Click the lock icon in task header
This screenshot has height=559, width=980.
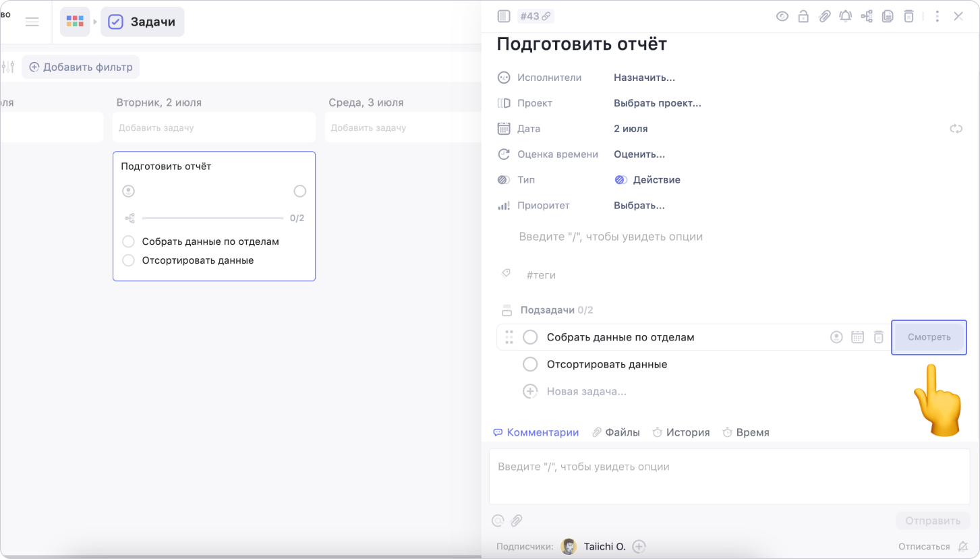point(803,16)
